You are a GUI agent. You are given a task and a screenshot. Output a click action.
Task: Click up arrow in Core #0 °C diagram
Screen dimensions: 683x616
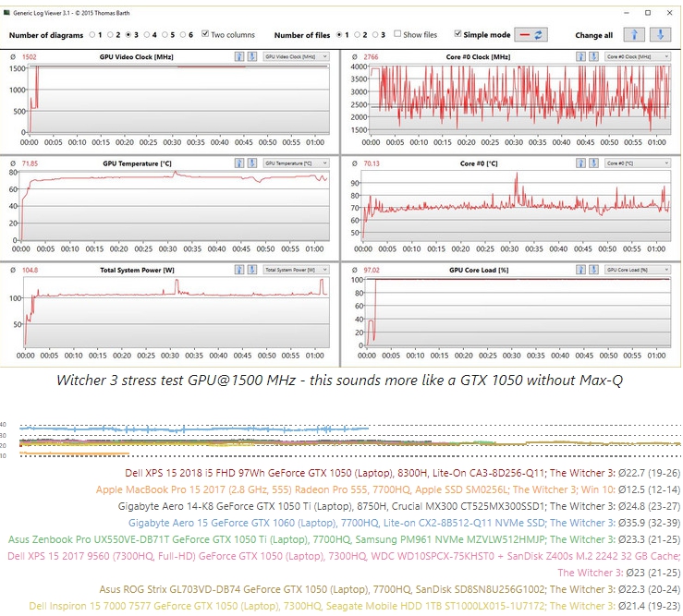click(580, 163)
